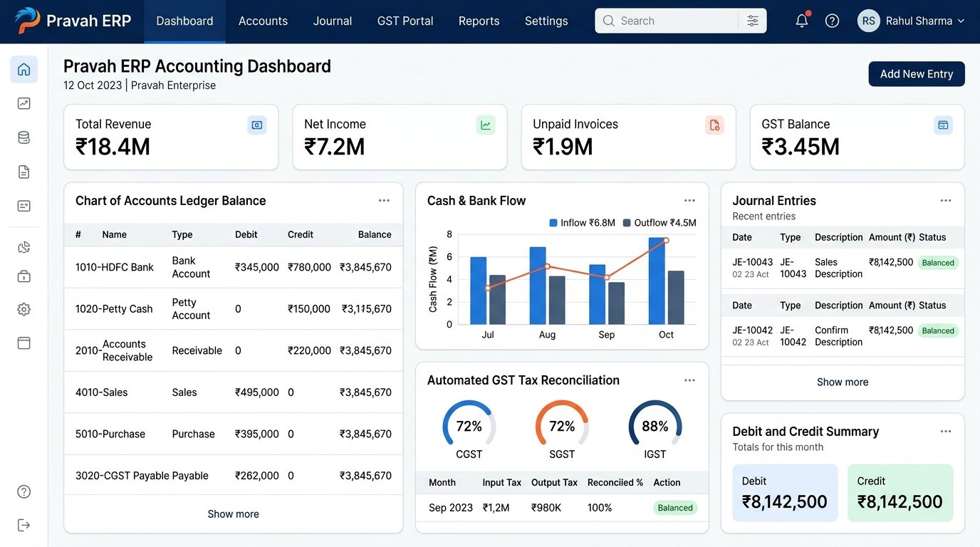Click the top bar help icon

point(832,21)
